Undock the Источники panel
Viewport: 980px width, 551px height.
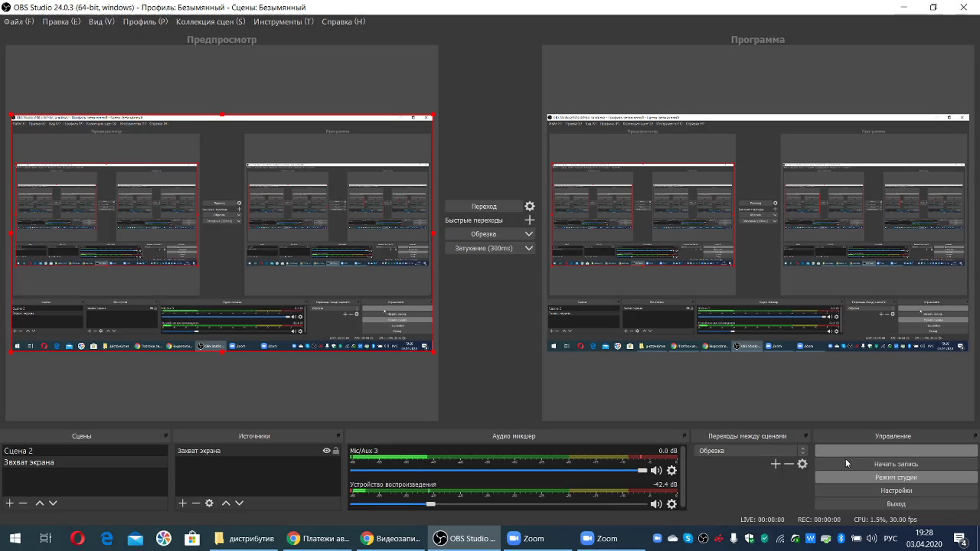[x=338, y=435]
